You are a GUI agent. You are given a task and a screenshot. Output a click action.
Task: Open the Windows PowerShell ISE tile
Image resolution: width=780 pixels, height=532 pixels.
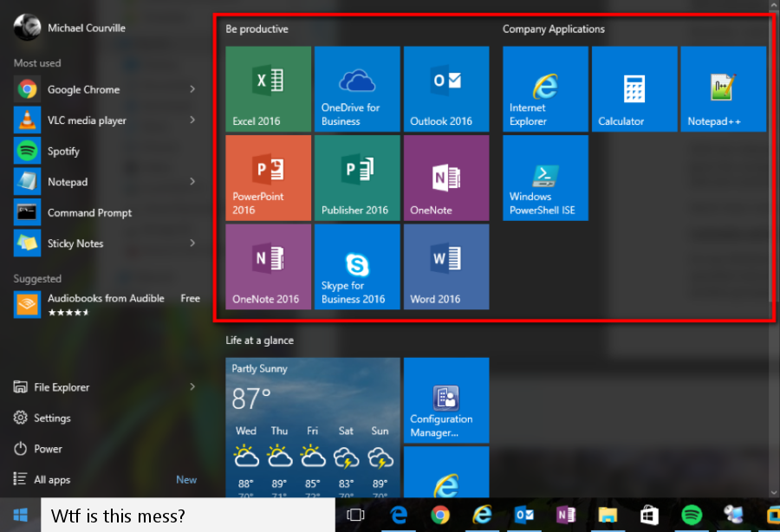[x=545, y=178]
